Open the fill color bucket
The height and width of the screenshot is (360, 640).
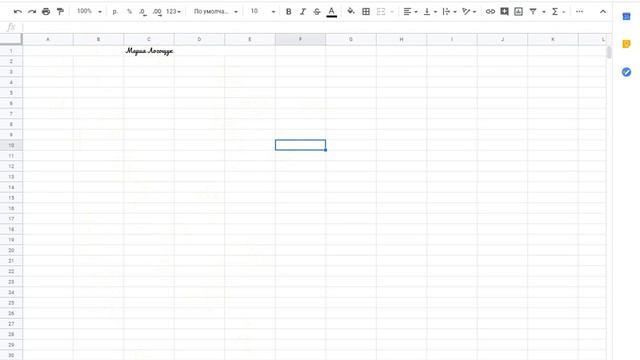coord(351,11)
